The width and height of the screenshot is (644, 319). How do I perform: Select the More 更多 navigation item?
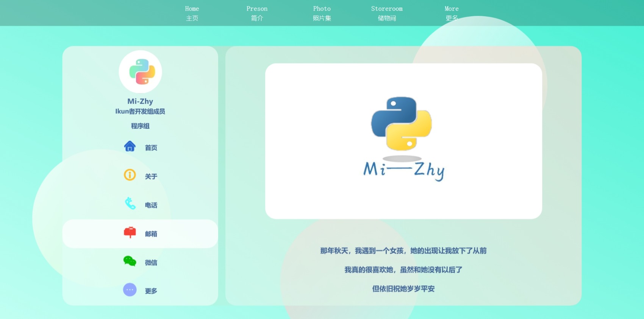(x=452, y=13)
